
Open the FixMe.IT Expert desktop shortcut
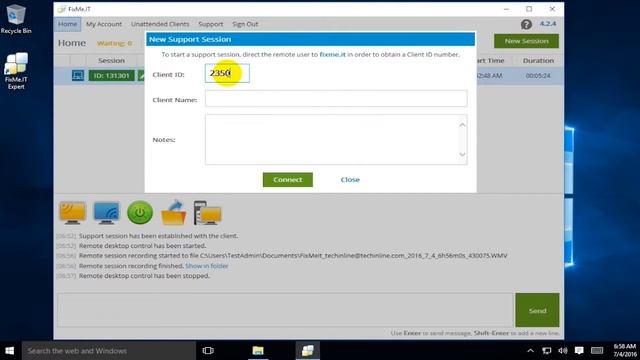[x=16, y=70]
